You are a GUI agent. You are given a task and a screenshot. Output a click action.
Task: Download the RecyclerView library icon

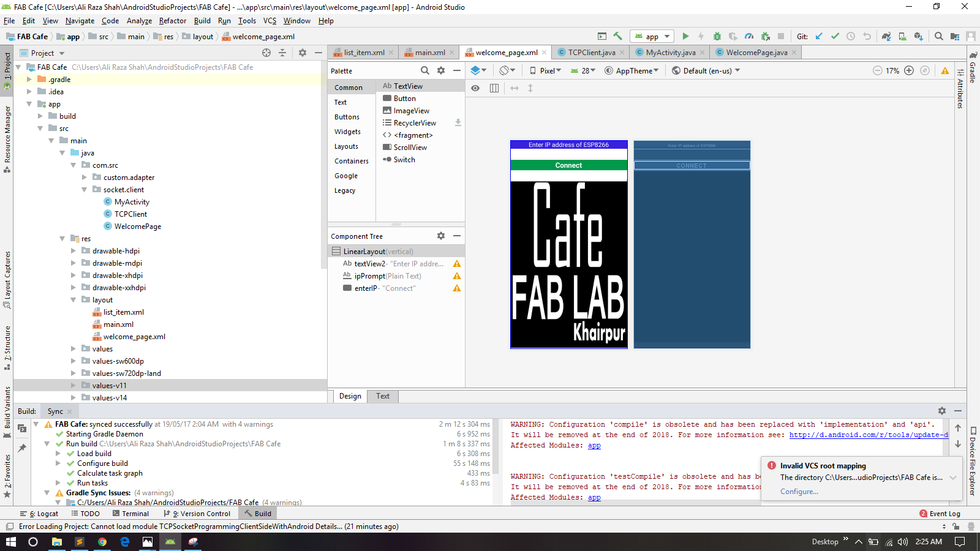click(458, 122)
